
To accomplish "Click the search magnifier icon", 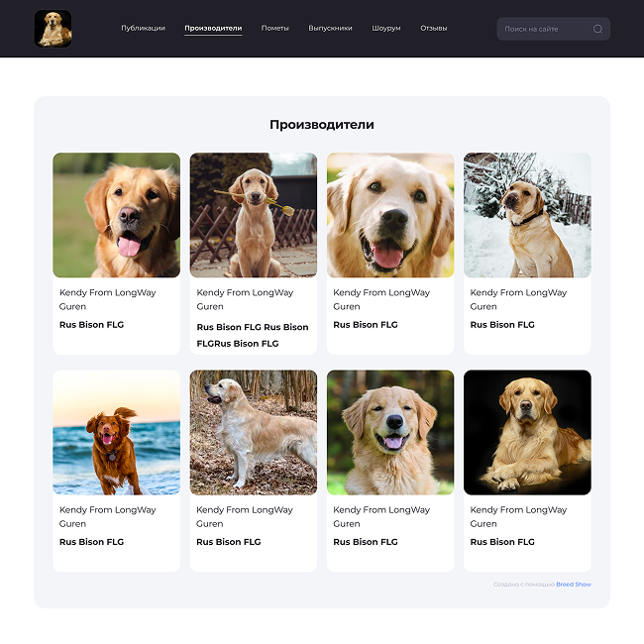I will (597, 29).
